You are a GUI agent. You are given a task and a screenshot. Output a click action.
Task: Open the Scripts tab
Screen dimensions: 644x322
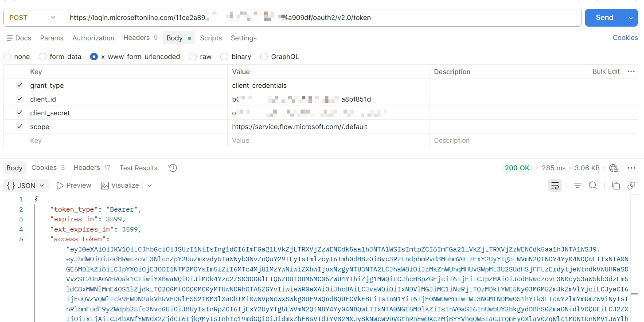(x=211, y=38)
